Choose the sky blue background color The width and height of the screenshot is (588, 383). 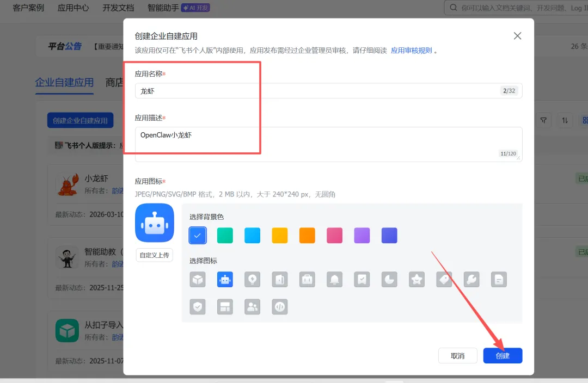[253, 236]
